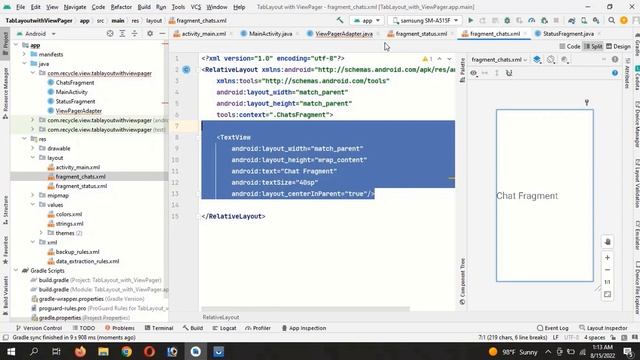Collapse Gradle Scripts node
The image size is (640, 360).
point(16,271)
